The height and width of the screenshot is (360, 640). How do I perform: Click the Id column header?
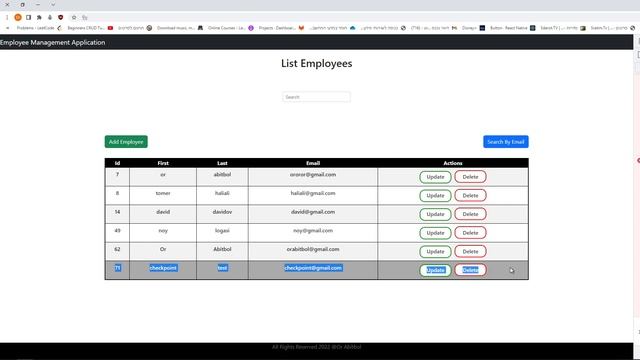117,163
